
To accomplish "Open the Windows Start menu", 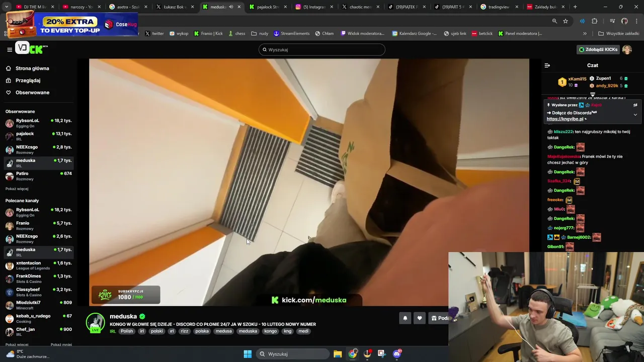I will tap(248, 354).
